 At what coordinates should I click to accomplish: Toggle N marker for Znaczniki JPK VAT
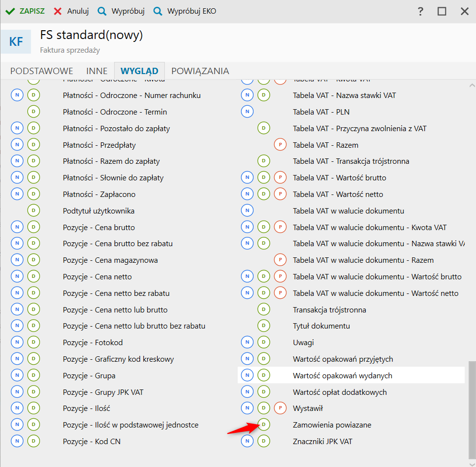(x=247, y=442)
